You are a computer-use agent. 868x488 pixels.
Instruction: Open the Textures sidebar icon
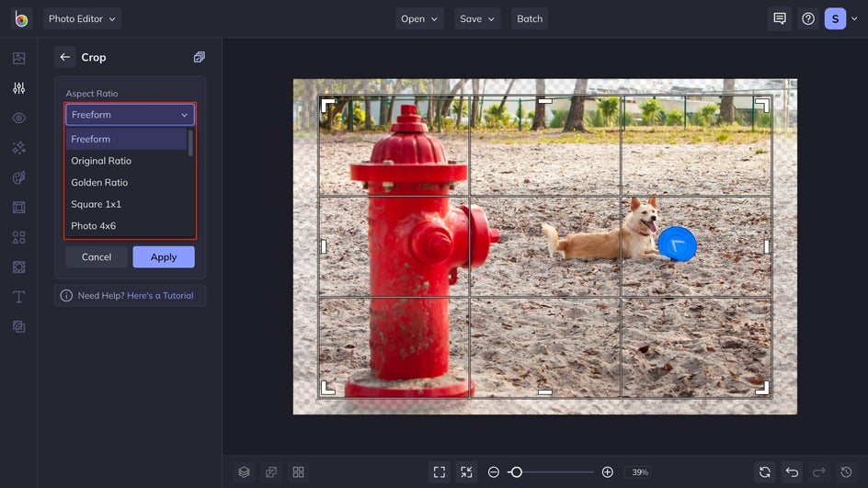18,327
